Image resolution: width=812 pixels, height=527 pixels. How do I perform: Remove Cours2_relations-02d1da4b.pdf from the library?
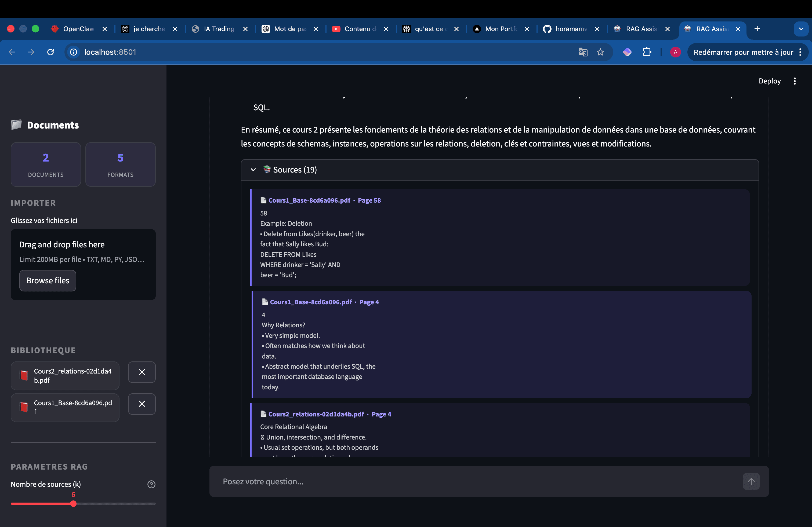click(x=142, y=372)
